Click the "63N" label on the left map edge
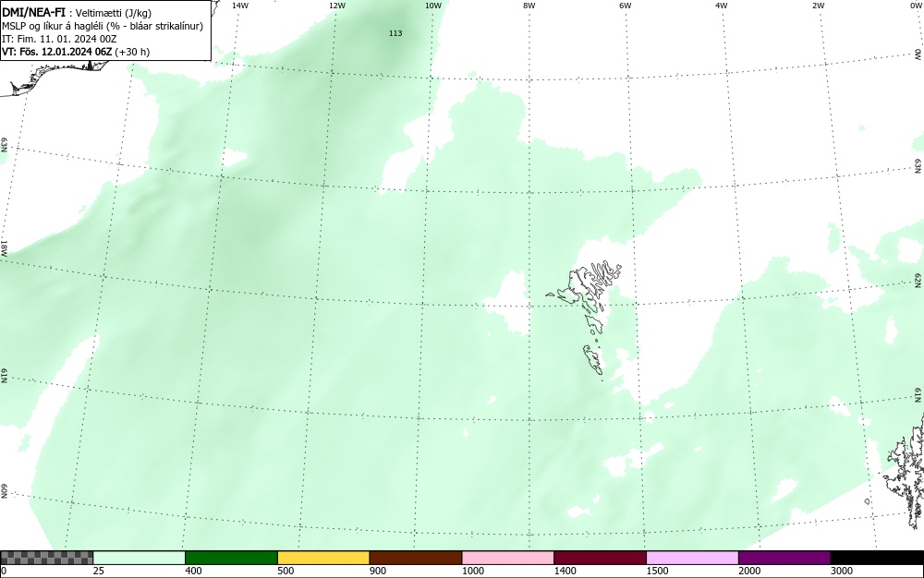924x578 pixels. [4, 145]
